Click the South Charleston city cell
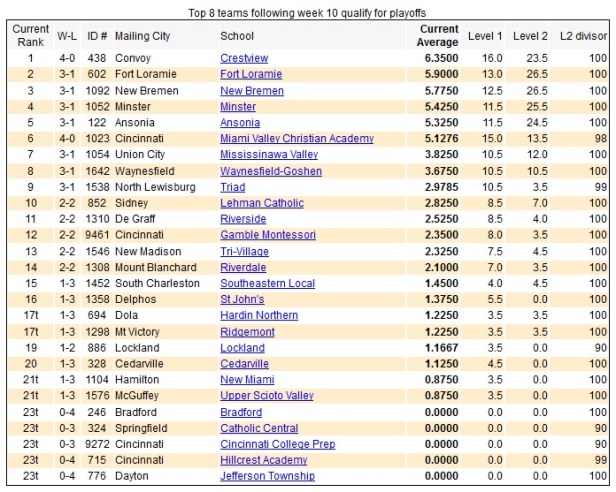616x492 pixels. [x=157, y=283]
